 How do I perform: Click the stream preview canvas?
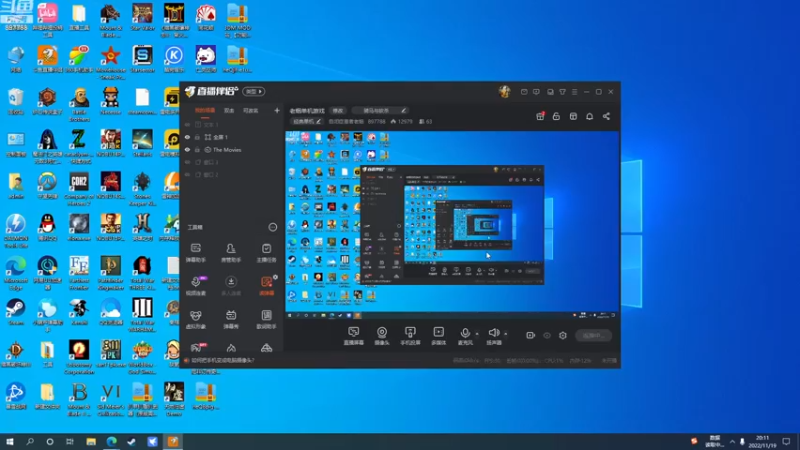point(452,225)
